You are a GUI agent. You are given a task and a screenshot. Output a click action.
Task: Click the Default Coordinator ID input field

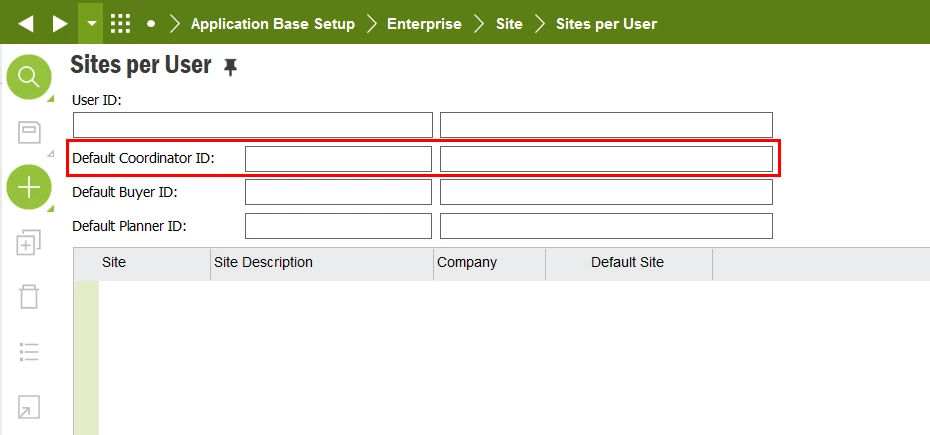(338, 159)
